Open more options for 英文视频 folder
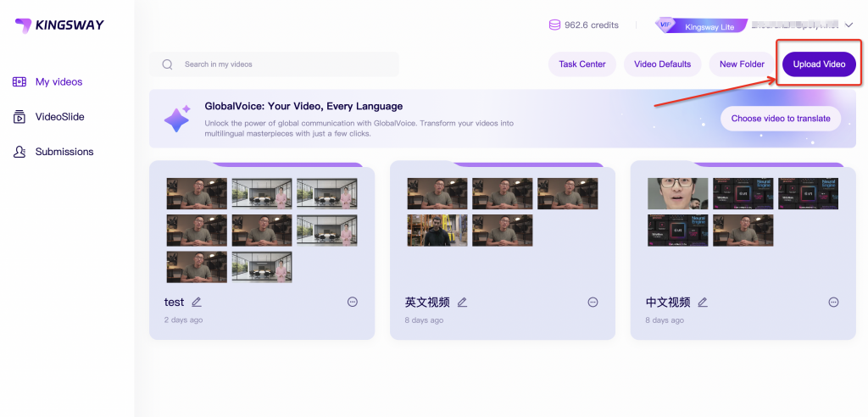Viewport: 868px width, 417px height. tap(593, 302)
